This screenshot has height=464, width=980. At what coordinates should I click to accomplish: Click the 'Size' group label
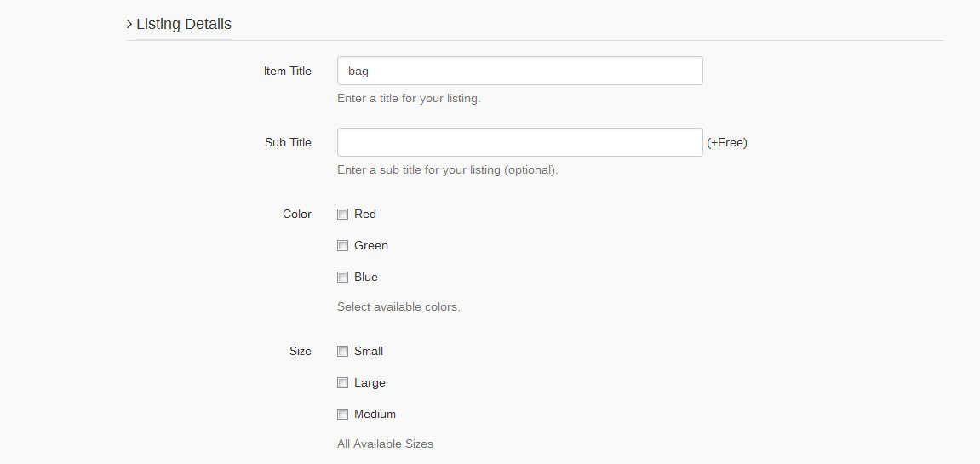pos(301,352)
